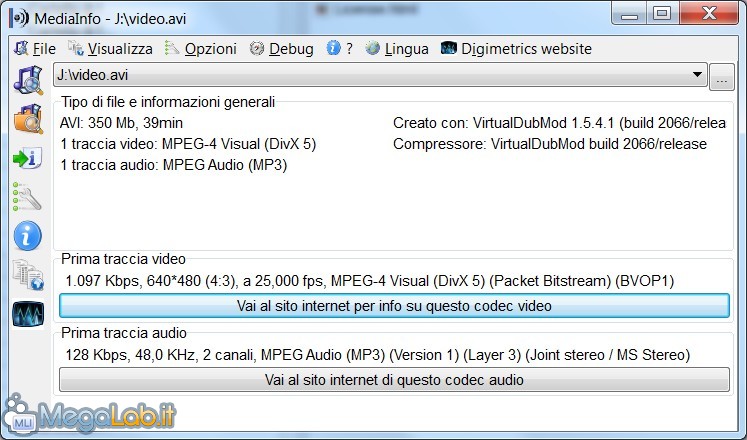Open the File menu

point(35,49)
